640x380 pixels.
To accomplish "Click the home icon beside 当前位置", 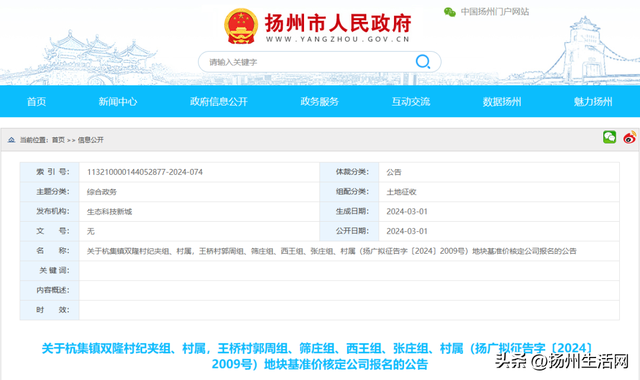I will pos(11,140).
